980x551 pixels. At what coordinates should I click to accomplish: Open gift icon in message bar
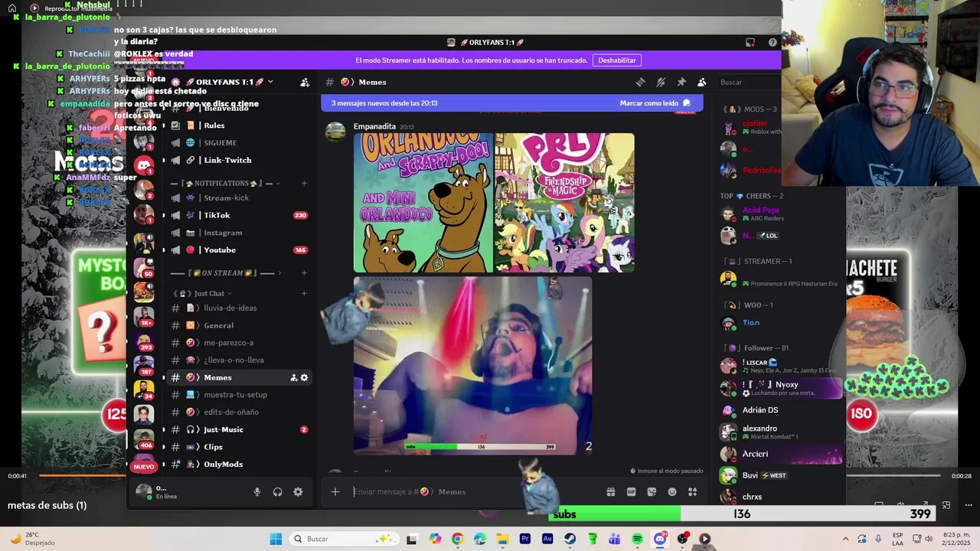(611, 491)
